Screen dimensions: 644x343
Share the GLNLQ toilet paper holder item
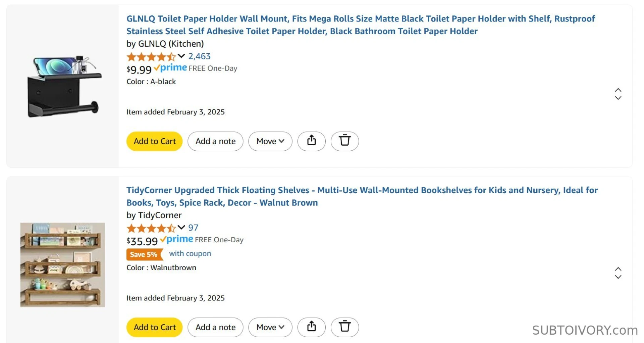point(311,141)
